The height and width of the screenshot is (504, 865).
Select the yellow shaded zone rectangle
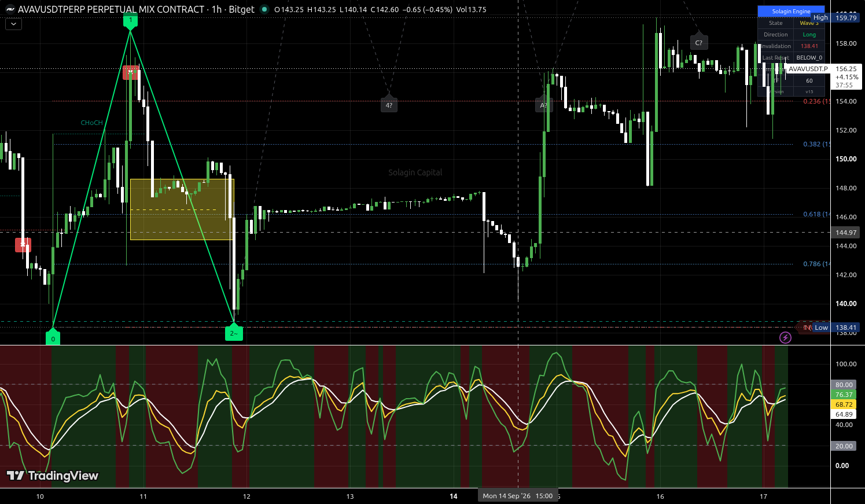tap(182, 209)
